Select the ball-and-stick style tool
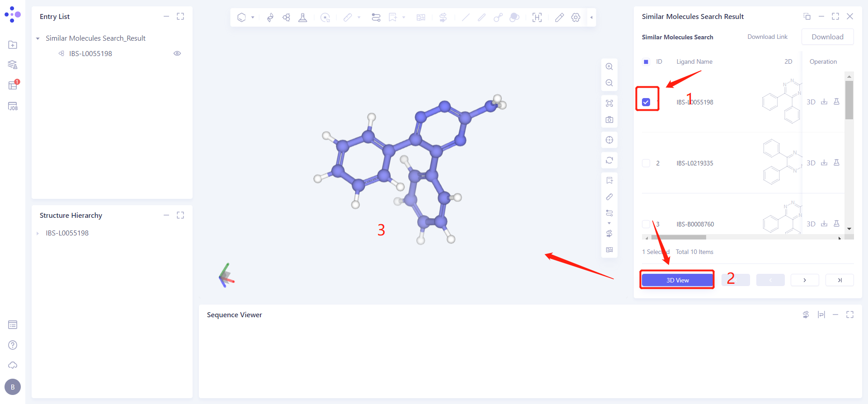868x404 pixels. (498, 17)
